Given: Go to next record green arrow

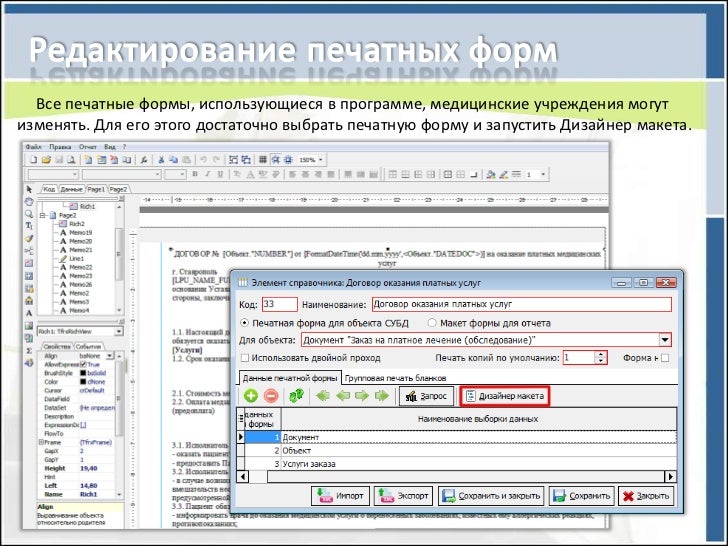Looking at the screenshot, I should (x=362, y=396).
